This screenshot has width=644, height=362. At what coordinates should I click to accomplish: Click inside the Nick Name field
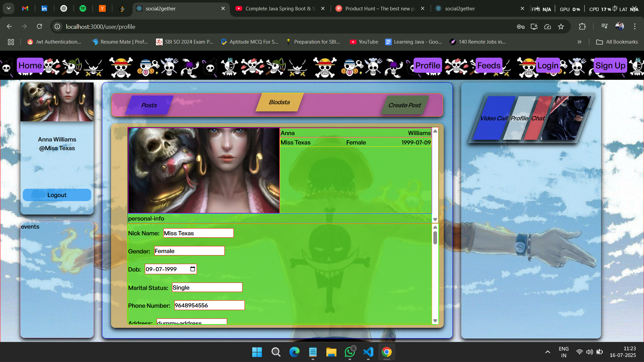click(x=198, y=233)
